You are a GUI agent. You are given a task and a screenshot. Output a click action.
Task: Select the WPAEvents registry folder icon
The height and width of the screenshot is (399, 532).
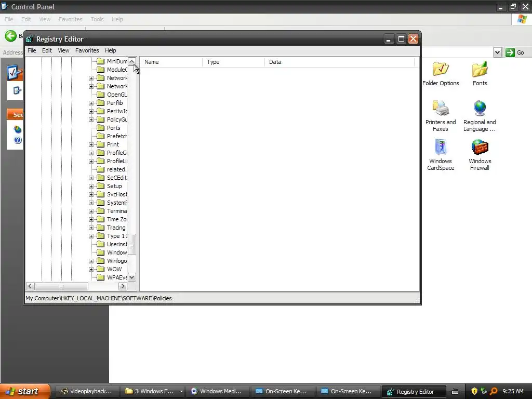pyautogui.click(x=100, y=277)
